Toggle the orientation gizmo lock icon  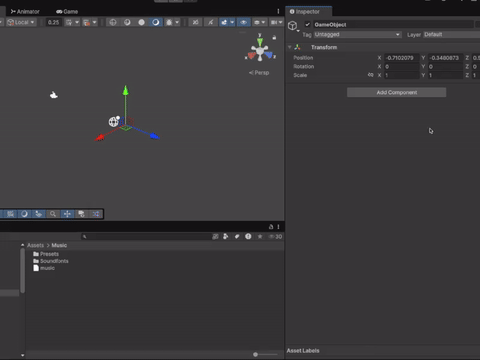(274, 37)
